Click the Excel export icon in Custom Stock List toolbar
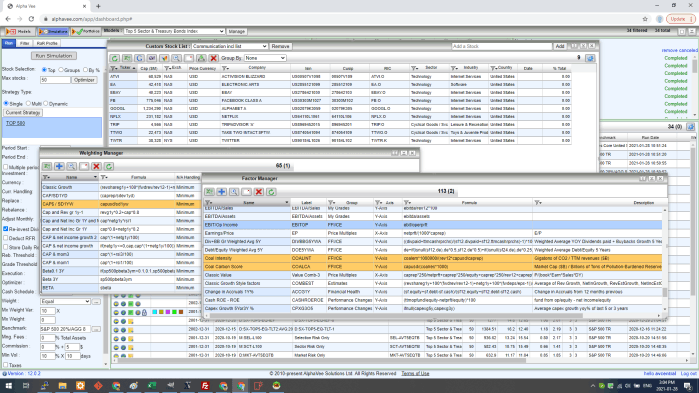699x393 pixels. 127,58
